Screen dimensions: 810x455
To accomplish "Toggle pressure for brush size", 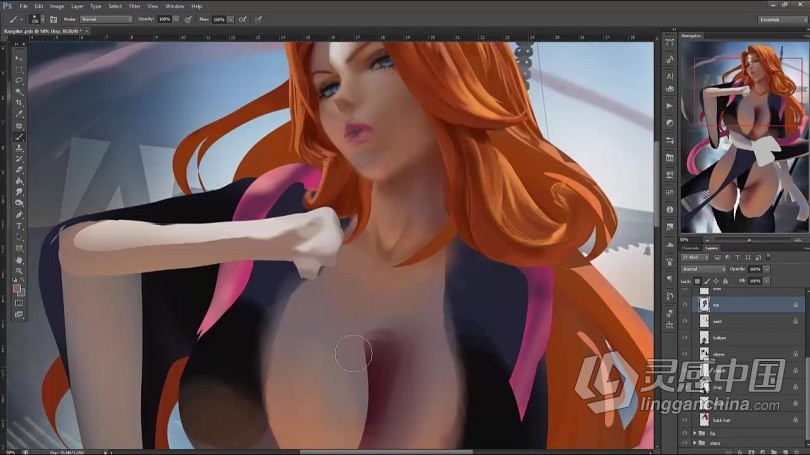I will click(258, 20).
